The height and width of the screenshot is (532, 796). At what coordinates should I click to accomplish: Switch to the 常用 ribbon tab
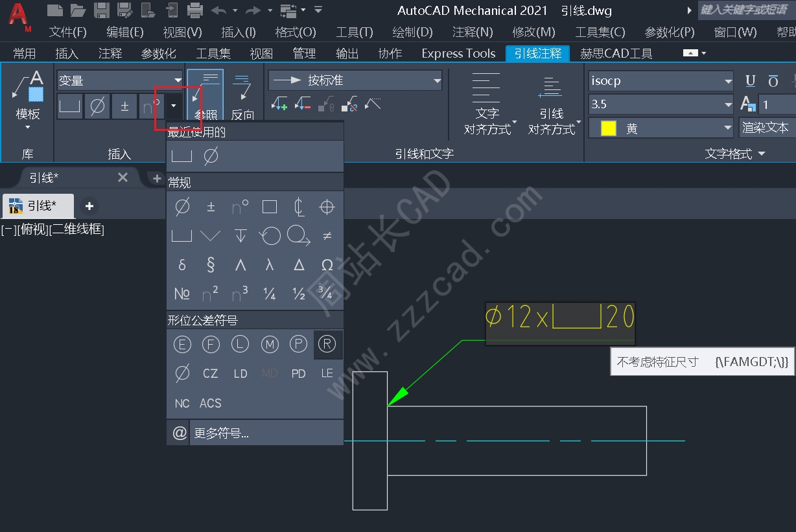tap(25, 54)
